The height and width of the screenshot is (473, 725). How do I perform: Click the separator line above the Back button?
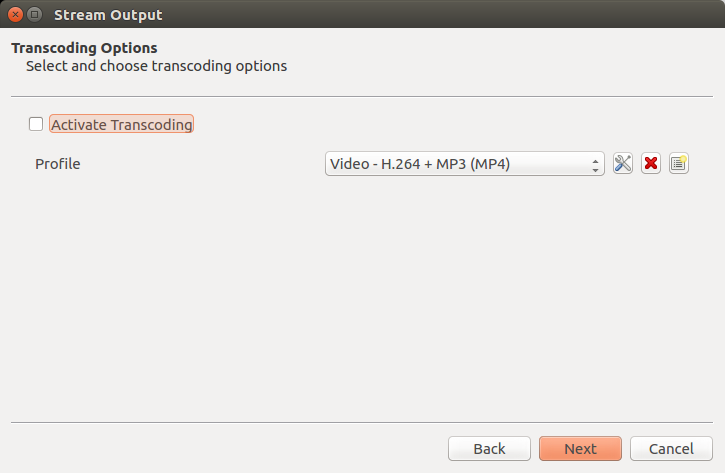[x=362, y=422]
